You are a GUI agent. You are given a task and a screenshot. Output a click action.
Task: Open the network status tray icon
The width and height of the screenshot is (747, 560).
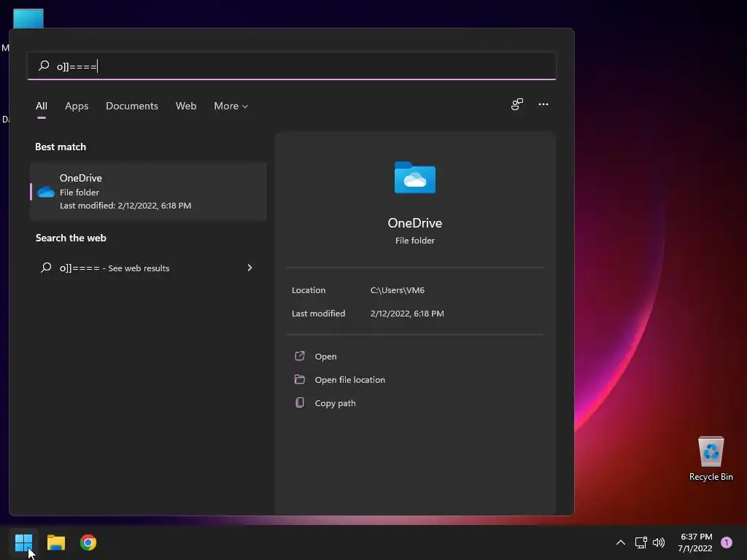coord(640,542)
